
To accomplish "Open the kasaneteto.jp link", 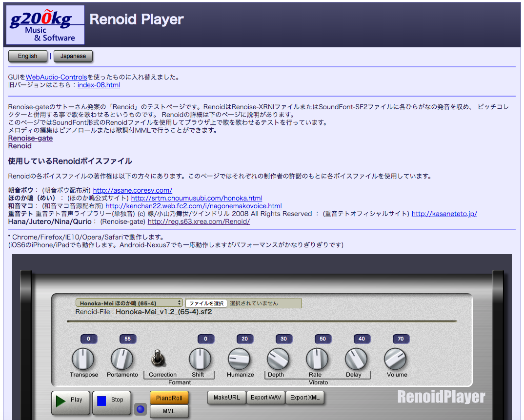I will click(x=444, y=214).
